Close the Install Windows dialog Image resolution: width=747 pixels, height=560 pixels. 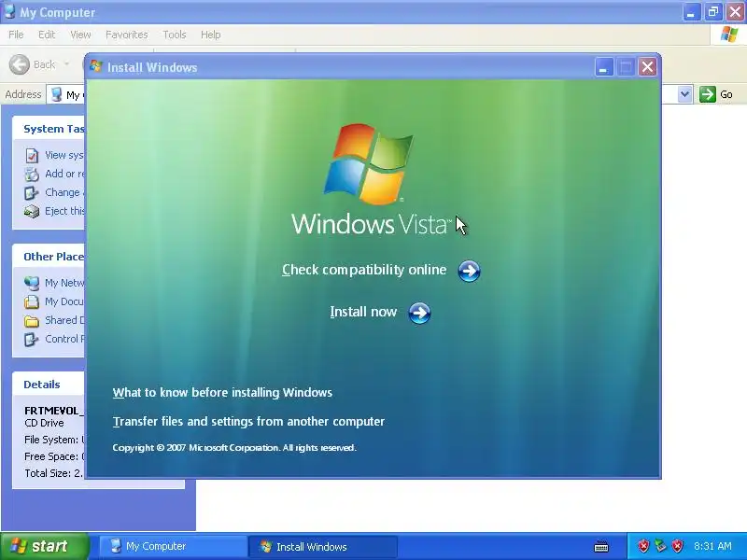click(647, 67)
